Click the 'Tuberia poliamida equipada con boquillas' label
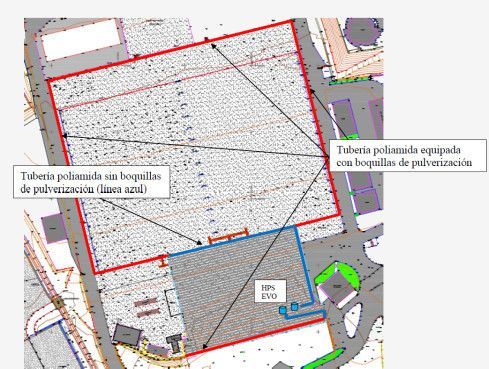489x369 pixels. [408, 156]
